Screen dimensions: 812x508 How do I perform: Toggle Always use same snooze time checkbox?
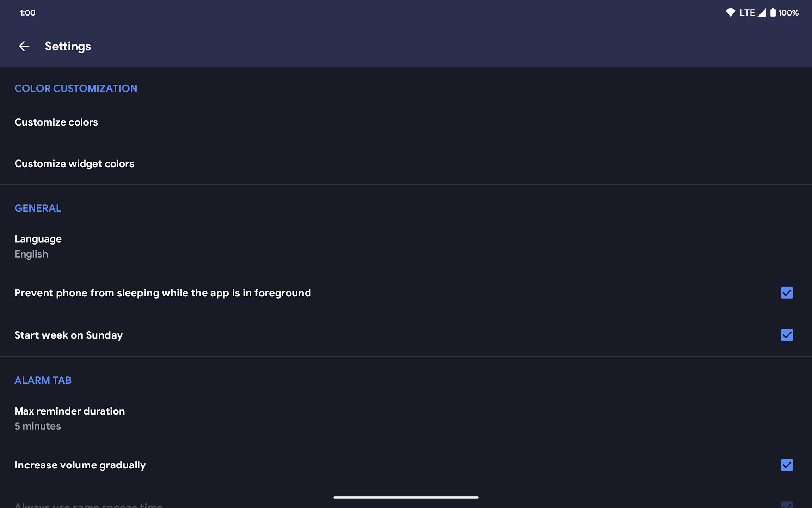(x=787, y=505)
